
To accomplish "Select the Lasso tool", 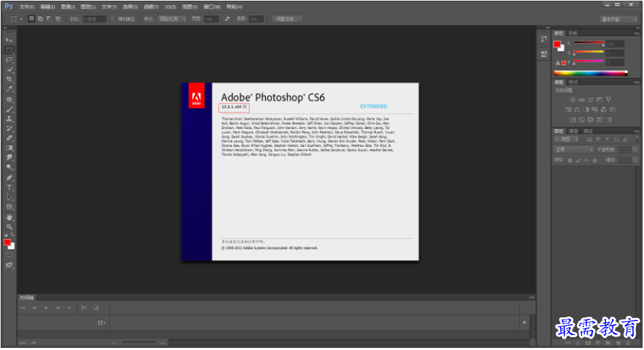I will coord(9,60).
